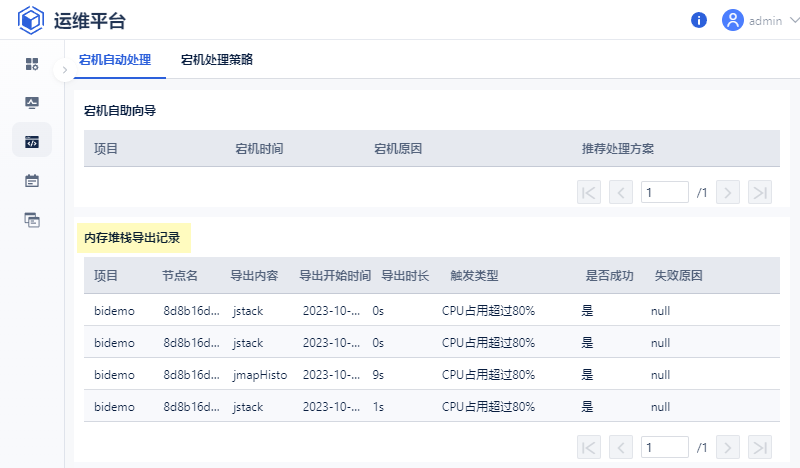Viewport: 800px width, 468px height.
Task: Go to last page of 内存堆栈导出记录
Action: 760,447
